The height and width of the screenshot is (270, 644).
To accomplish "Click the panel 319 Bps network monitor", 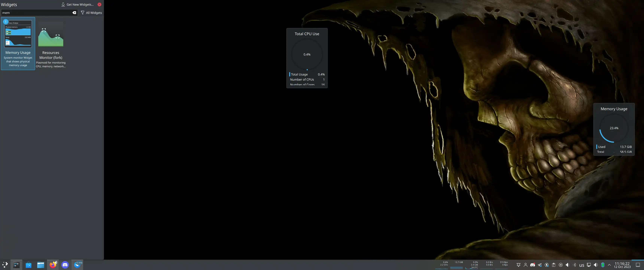I will click(x=502, y=265).
